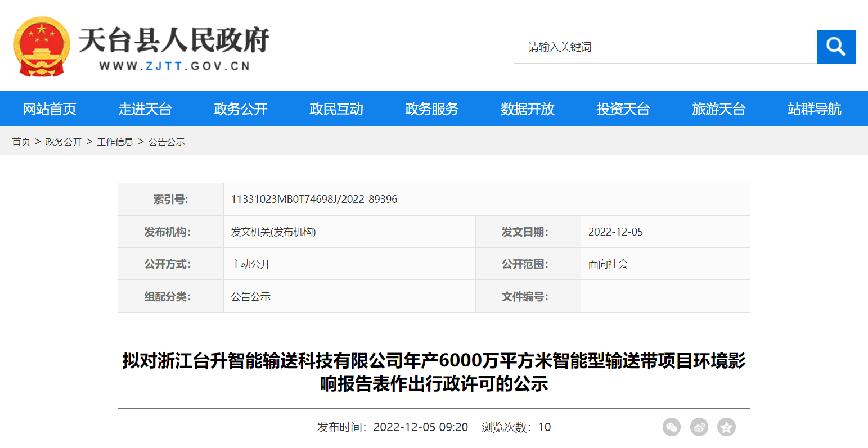Click the 公告公示 value in table

251,296
